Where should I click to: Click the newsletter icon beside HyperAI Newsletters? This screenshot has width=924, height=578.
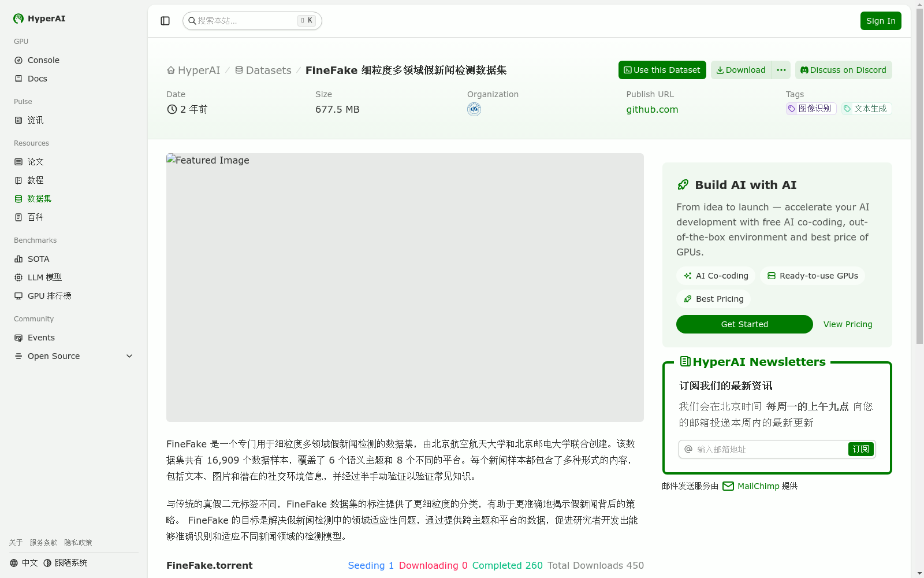pos(685,361)
